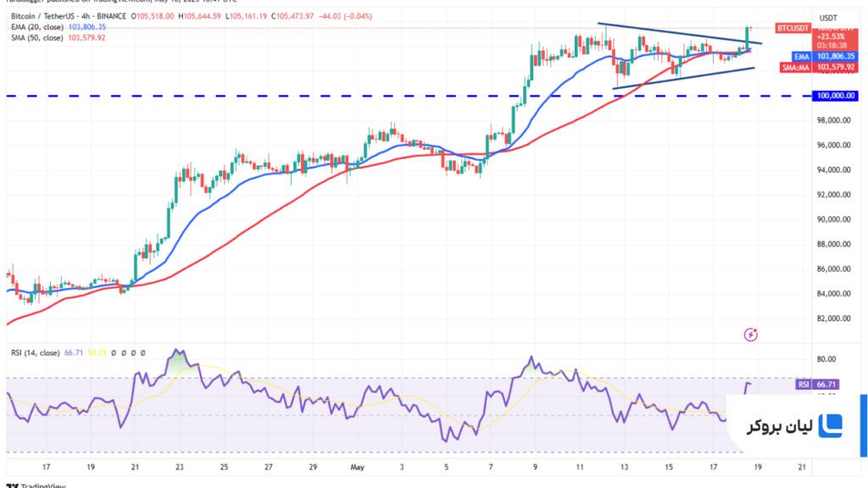The height and width of the screenshot is (488, 868).
Task: Click the 29 date on the time axis
Action: pos(313,468)
